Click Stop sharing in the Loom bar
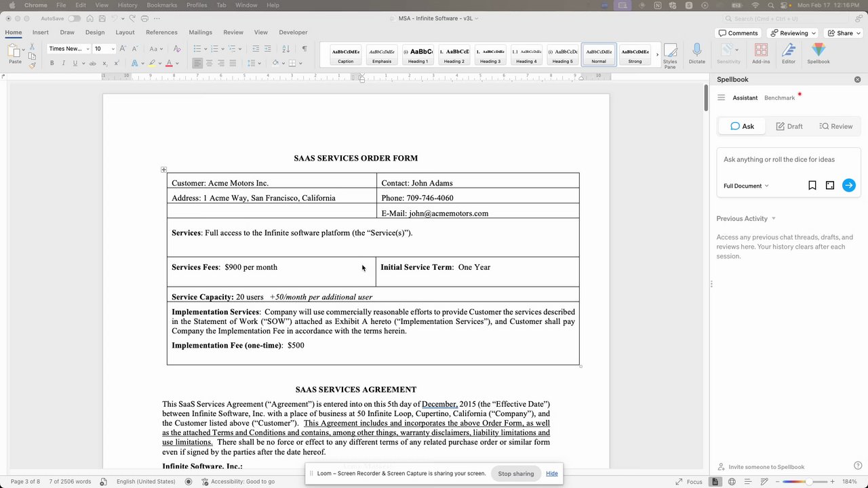 point(516,473)
